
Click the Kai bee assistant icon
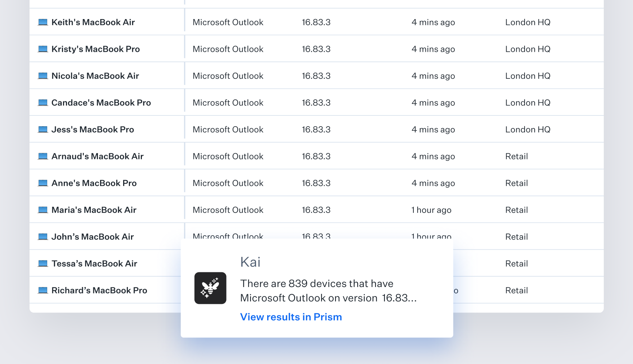coord(210,288)
